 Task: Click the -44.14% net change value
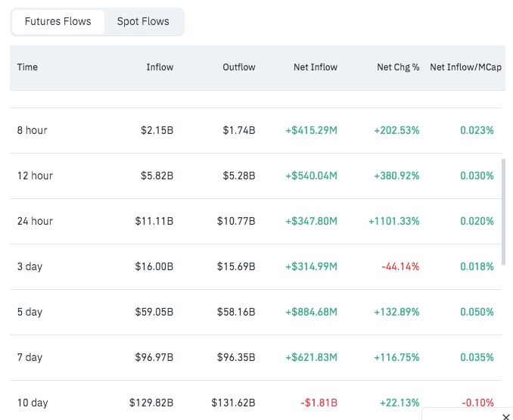400,266
